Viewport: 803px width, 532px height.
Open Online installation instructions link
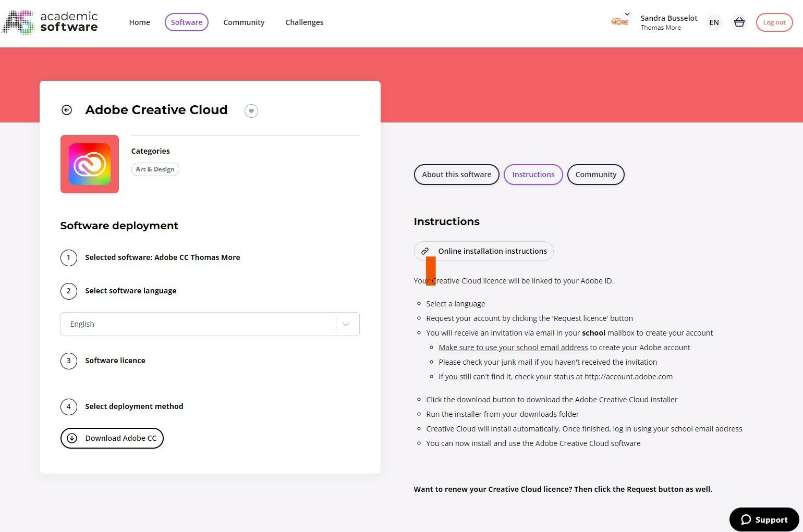click(483, 251)
